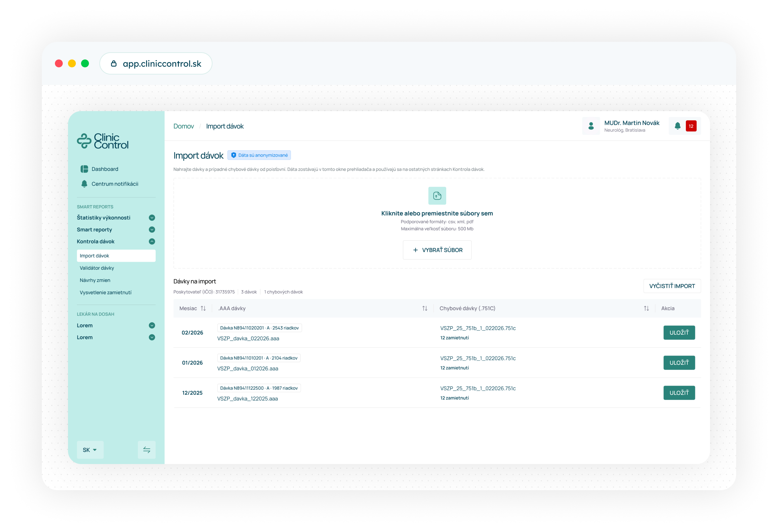
Task: Expand the first Lorem section
Action: (152, 325)
